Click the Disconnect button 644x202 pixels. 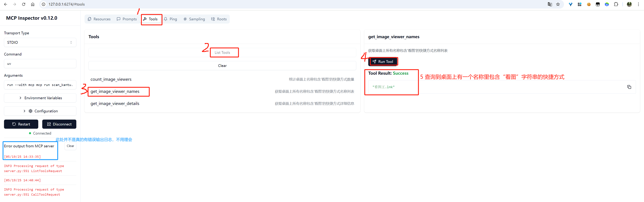[x=59, y=124]
